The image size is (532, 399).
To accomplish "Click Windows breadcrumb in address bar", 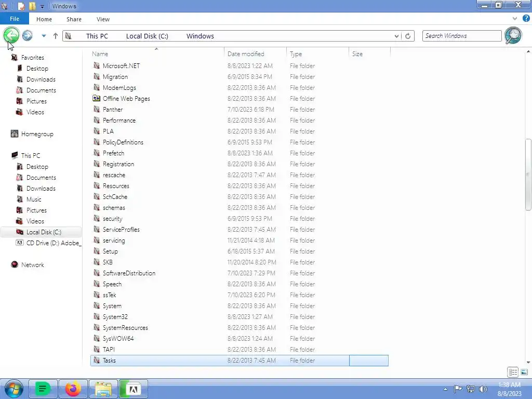I will 200,36.
